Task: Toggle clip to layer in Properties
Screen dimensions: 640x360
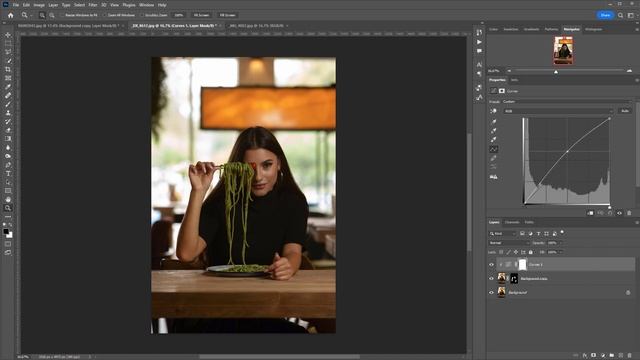Action: point(590,213)
